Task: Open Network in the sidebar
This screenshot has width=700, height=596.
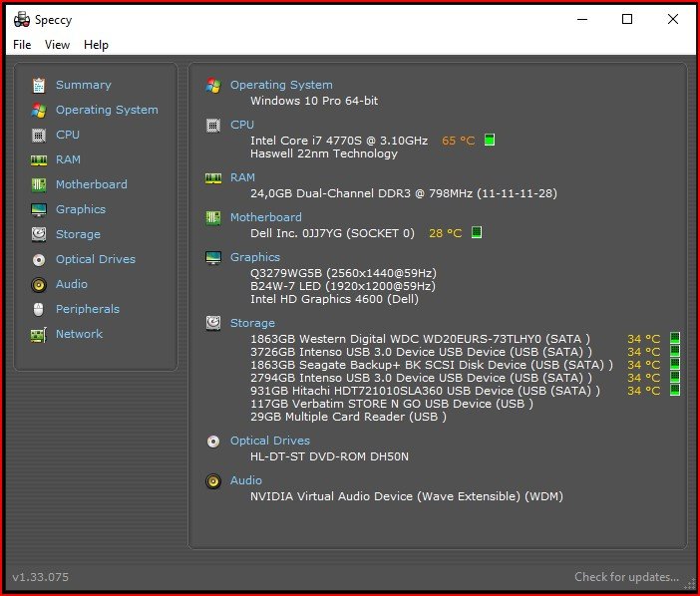Action: 79,334
